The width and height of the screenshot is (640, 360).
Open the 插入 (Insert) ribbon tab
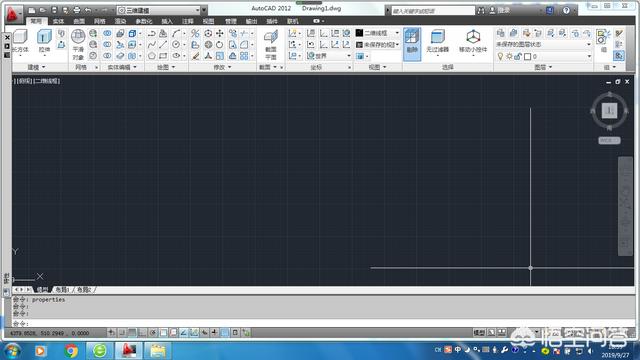[x=167, y=21]
